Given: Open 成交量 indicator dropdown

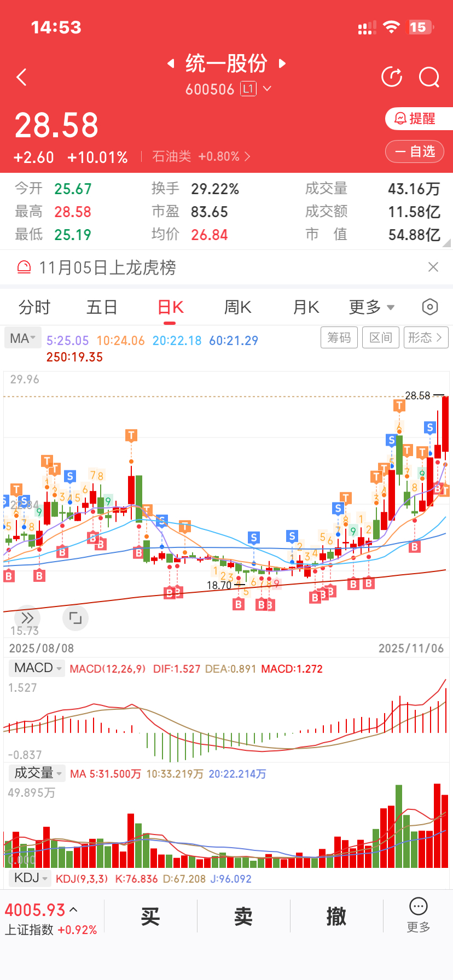Looking at the screenshot, I should (37, 773).
